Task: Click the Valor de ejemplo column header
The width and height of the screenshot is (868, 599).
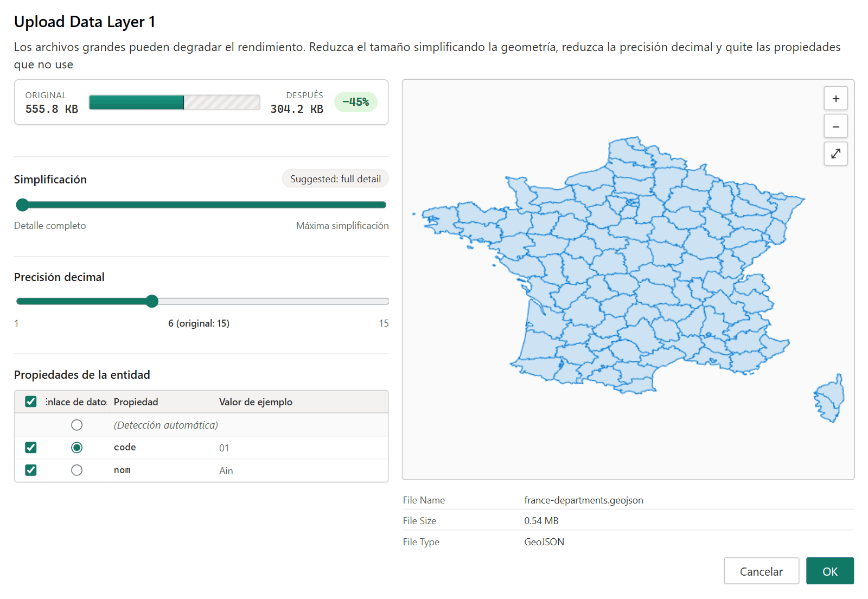Action: 256,402
